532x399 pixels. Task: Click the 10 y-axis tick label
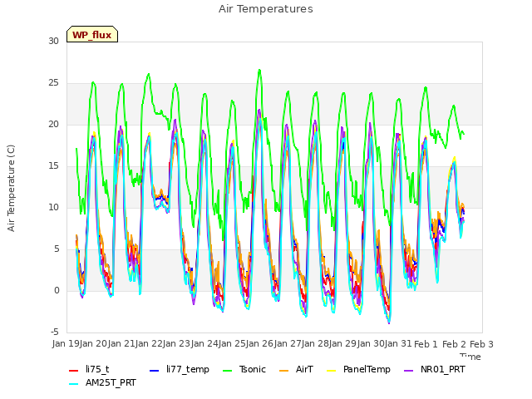click(x=53, y=207)
